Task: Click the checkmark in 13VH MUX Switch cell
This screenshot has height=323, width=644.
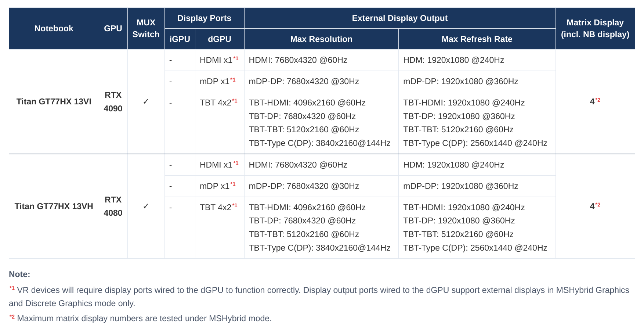Action: pos(146,206)
